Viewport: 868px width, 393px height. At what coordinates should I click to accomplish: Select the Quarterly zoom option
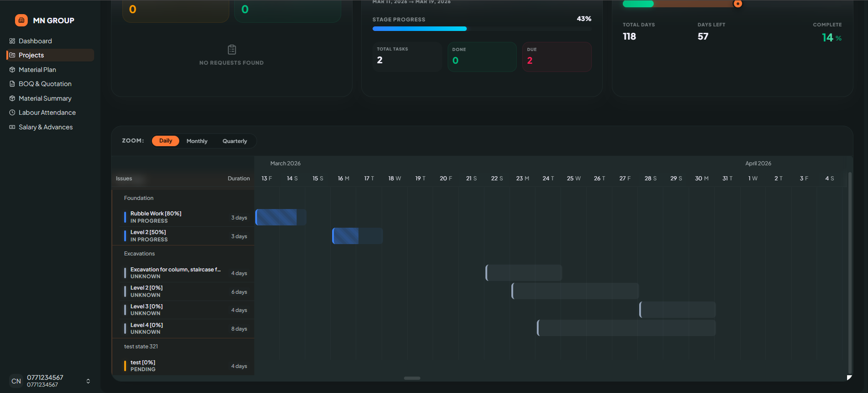point(235,141)
